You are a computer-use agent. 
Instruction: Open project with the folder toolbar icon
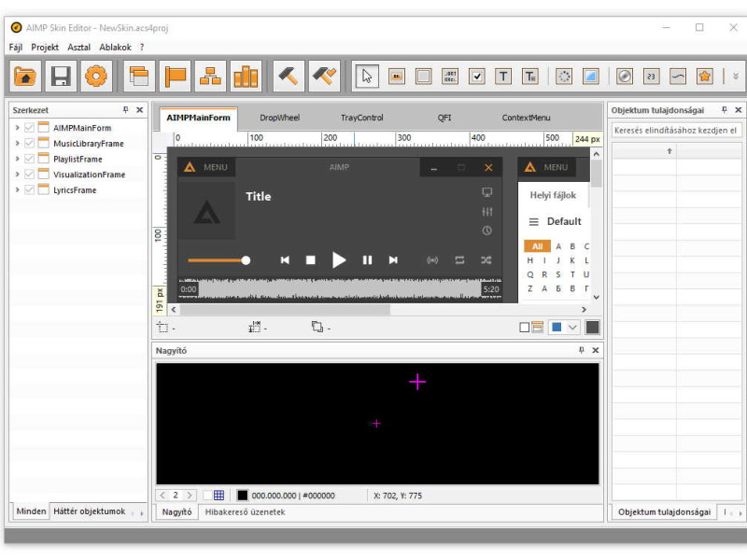[x=26, y=77]
